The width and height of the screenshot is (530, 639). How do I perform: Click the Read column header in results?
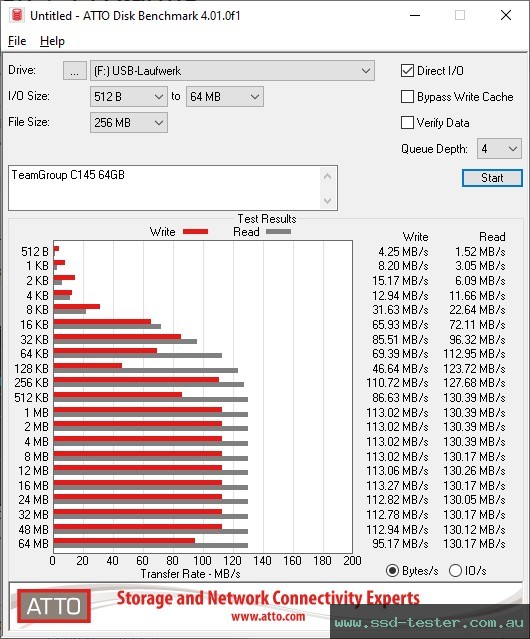pos(492,237)
